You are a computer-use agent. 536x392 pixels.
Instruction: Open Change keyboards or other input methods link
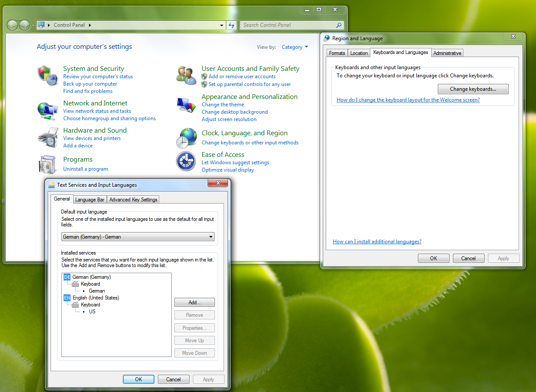click(x=250, y=143)
